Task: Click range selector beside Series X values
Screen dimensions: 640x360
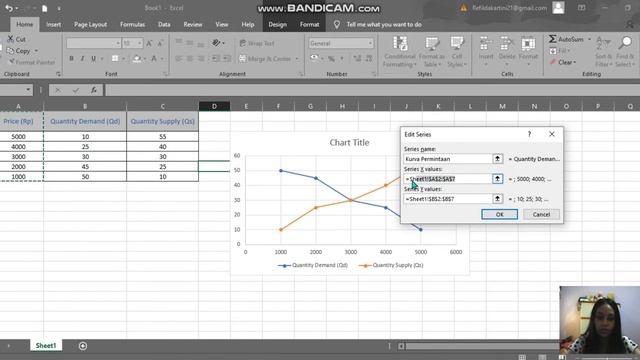Action: (x=497, y=179)
